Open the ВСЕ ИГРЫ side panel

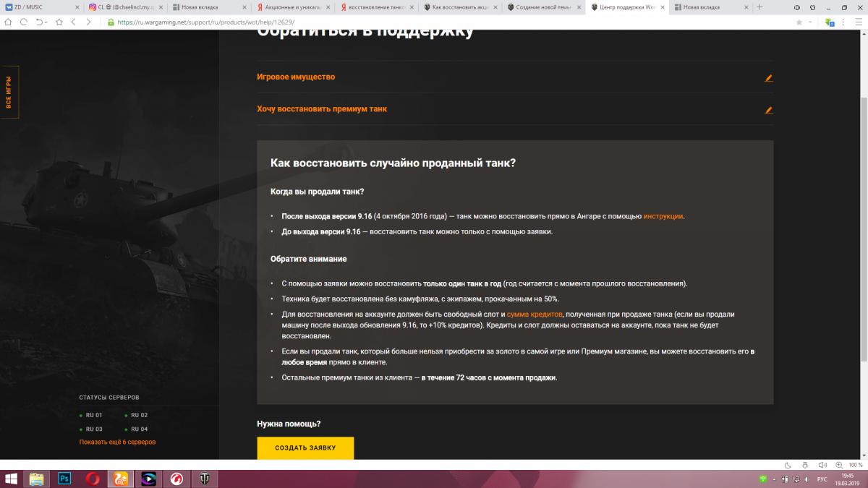click(9, 92)
